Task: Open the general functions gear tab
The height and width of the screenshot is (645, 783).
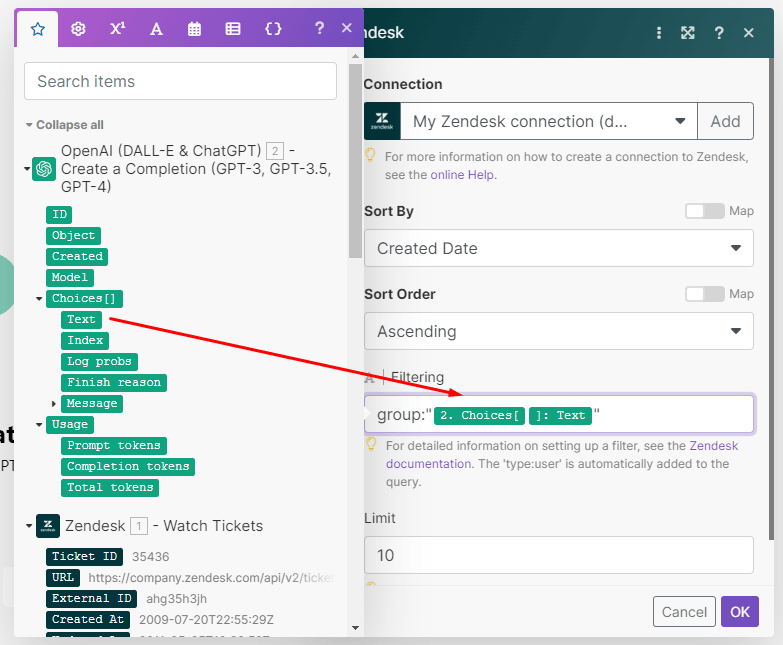Action: point(78,29)
